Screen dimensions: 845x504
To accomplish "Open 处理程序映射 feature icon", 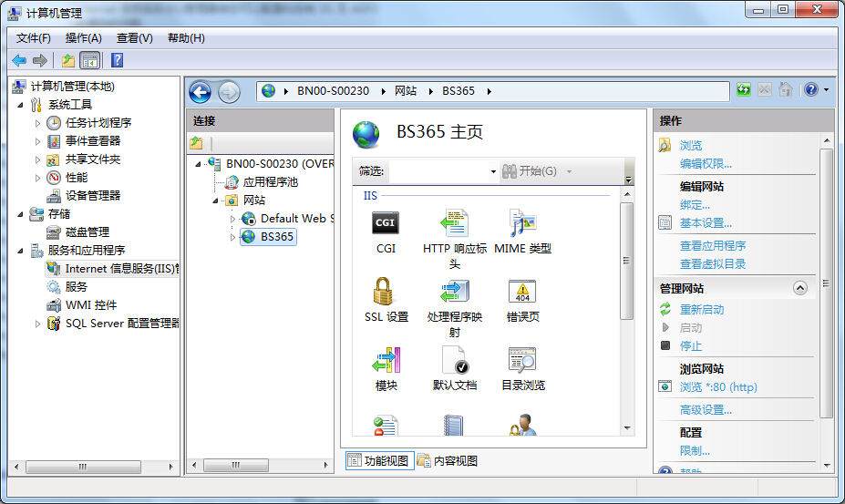I will coord(454,292).
